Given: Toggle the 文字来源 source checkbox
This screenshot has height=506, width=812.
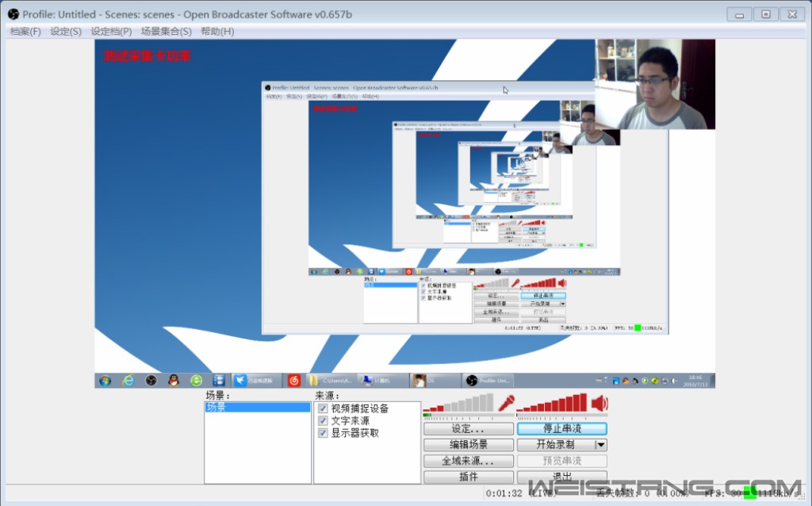Looking at the screenshot, I should pos(323,421).
